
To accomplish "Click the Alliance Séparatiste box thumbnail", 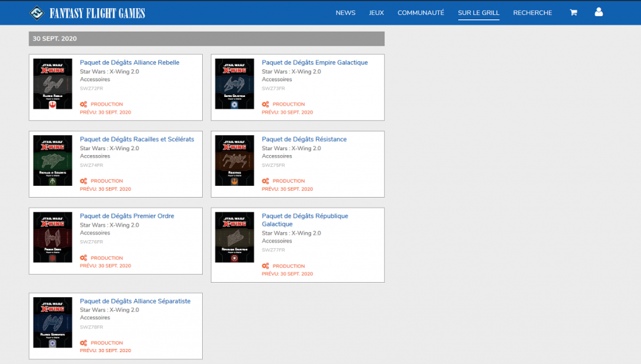I will coord(53,322).
